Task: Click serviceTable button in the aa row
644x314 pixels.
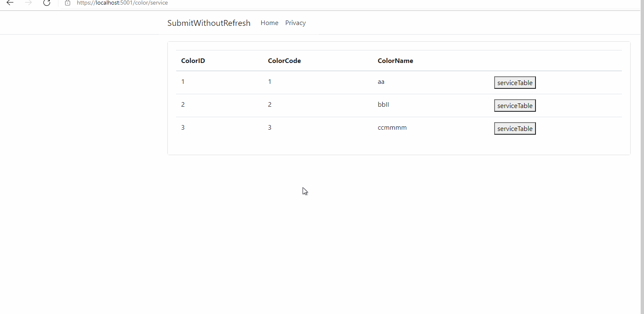Action: pos(515,83)
